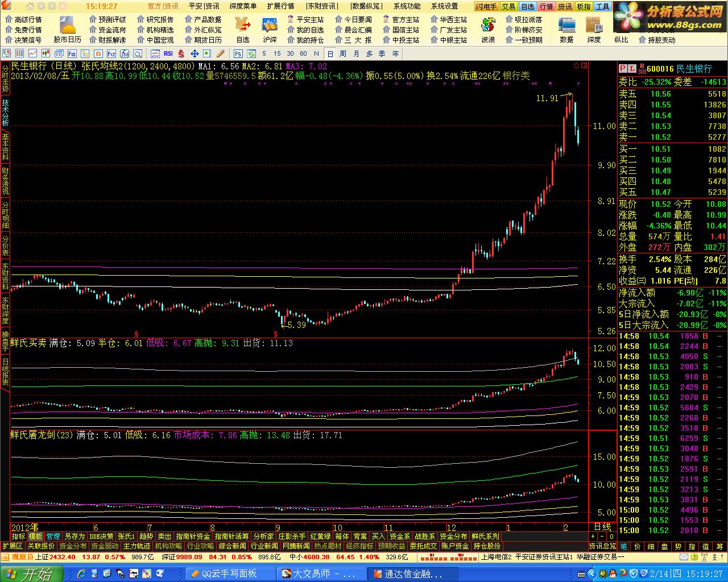Open the 高级行情 link
The width and height of the screenshot is (728, 582).
tap(23, 19)
